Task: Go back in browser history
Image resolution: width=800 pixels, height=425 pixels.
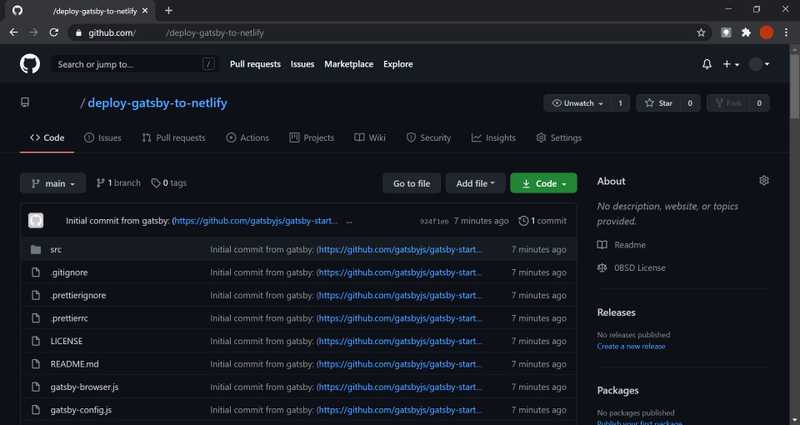Action: pyautogui.click(x=14, y=33)
